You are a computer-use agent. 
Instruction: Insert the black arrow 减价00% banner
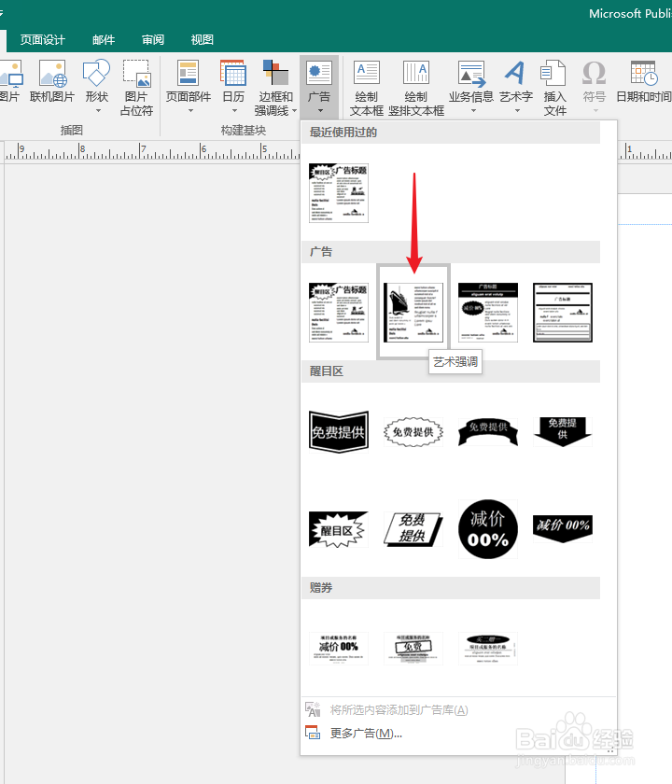coord(563,529)
